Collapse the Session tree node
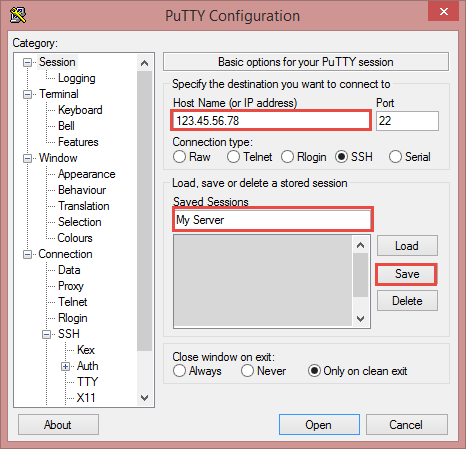Viewport: 466px width, 449px height. click(x=27, y=62)
